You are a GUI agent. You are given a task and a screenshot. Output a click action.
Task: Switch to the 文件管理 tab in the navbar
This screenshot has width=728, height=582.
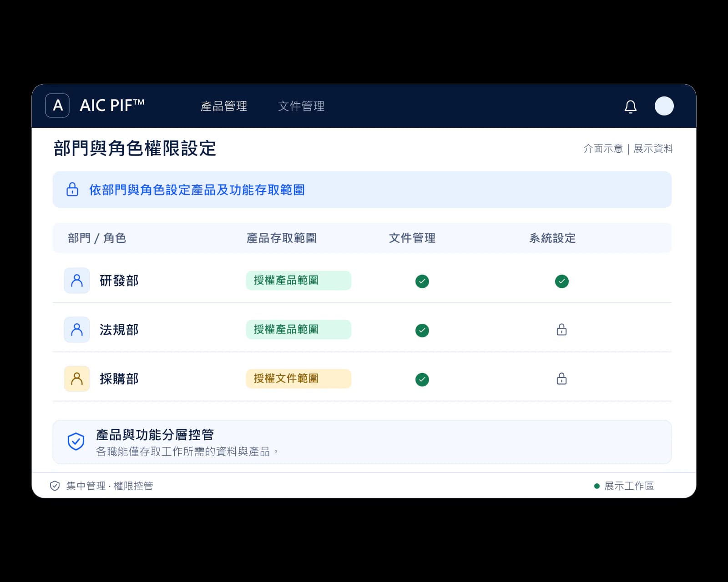pyautogui.click(x=301, y=106)
